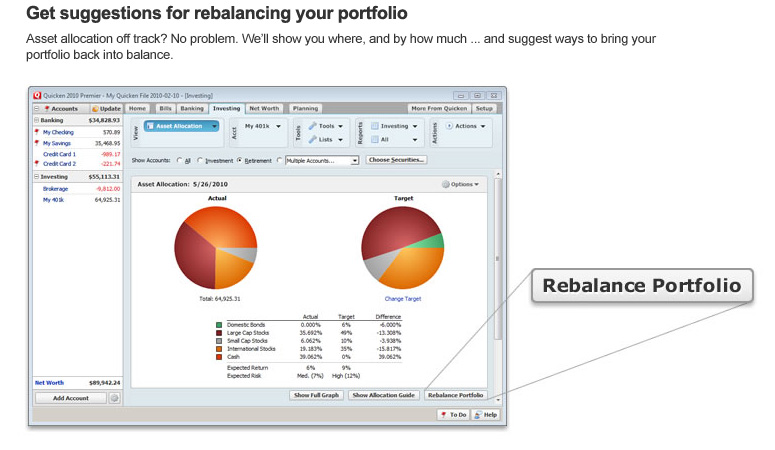Click the Net Worth value $89,942.24

click(104, 383)
